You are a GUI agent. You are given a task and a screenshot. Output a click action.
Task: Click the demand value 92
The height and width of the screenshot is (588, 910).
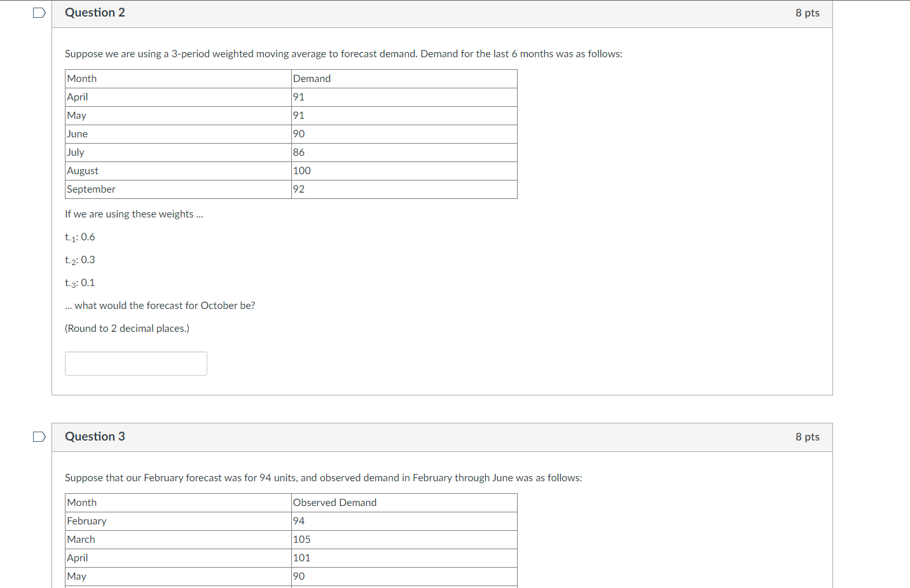click(x=299, y=189)
